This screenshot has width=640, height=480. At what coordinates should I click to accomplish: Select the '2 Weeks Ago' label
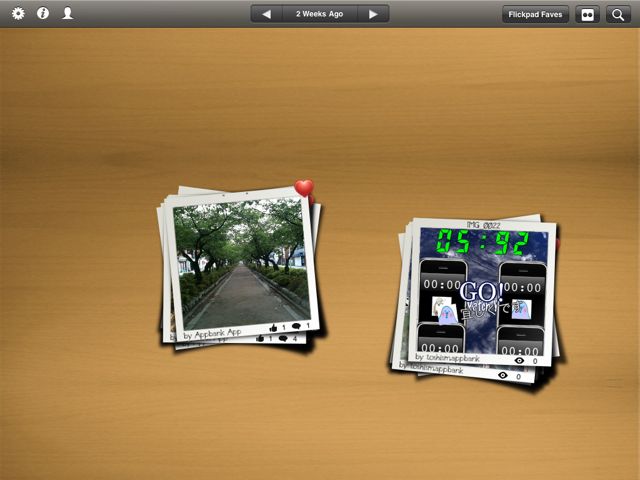coord(320,14)
